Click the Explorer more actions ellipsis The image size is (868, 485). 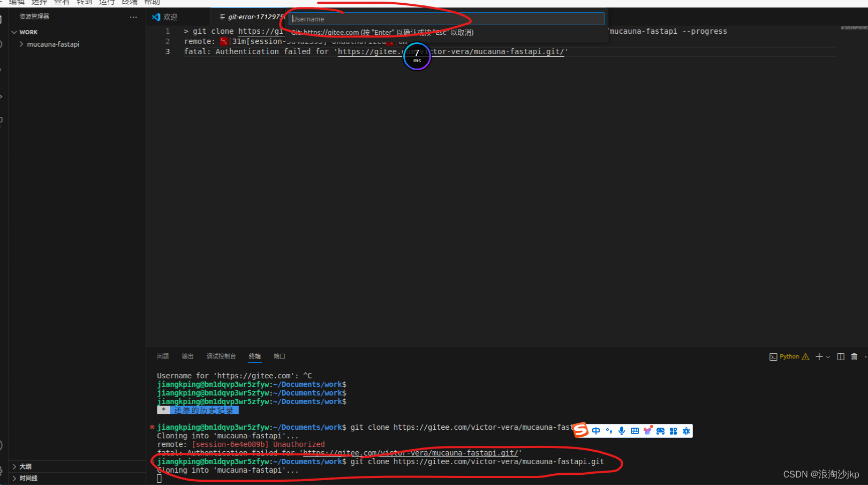(x=133, y=17)
